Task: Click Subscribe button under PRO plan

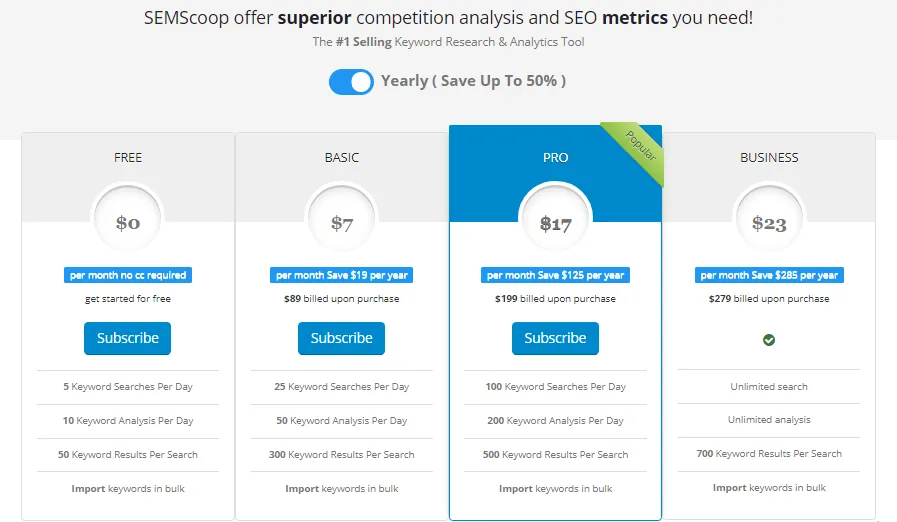Action: click(x=555, y=338)
